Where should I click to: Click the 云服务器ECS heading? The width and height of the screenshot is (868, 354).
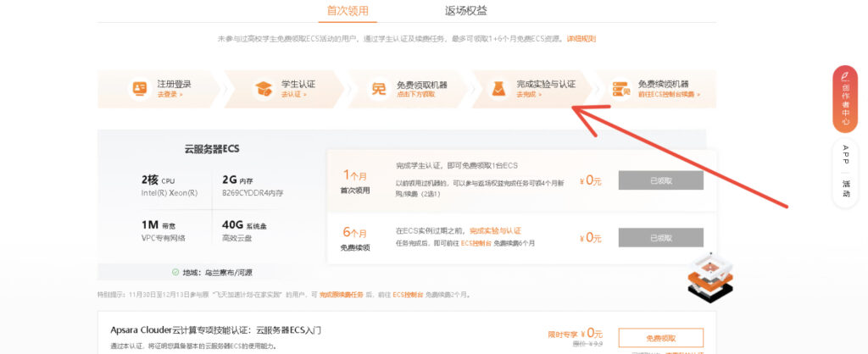pyautogui.click(x=212, y=149)
